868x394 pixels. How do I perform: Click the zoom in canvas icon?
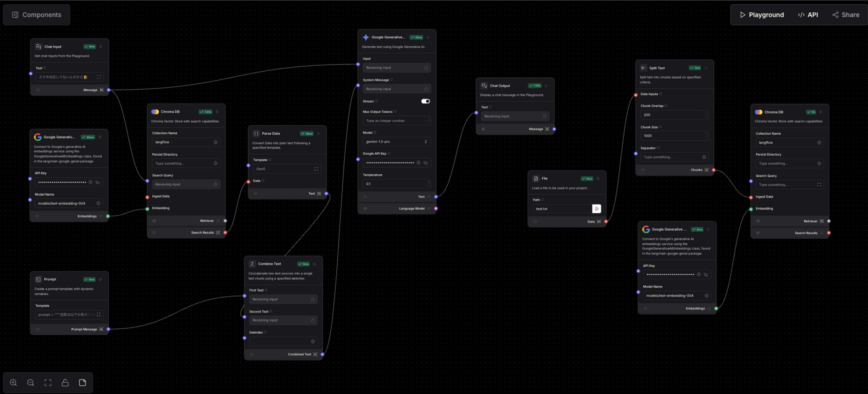(13, 383)
